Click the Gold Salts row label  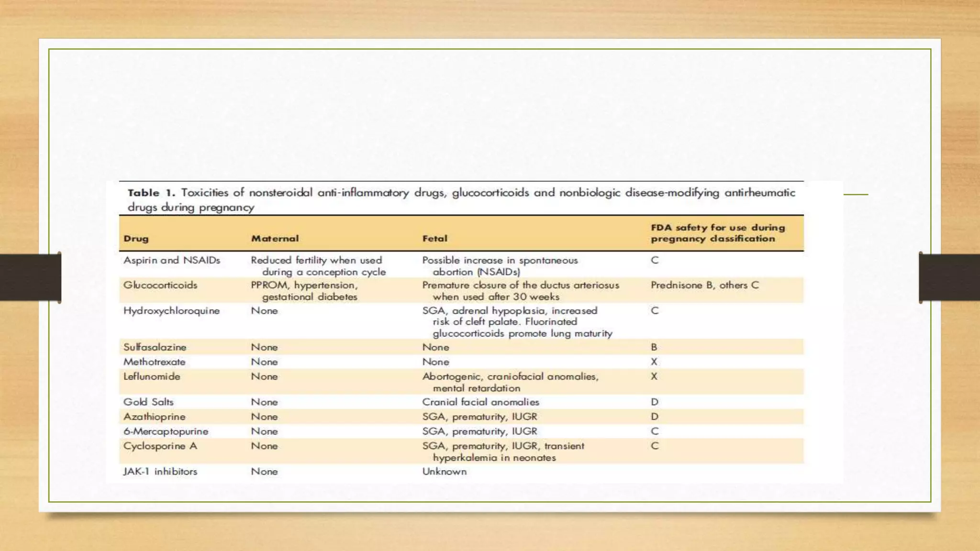point(148,402)
